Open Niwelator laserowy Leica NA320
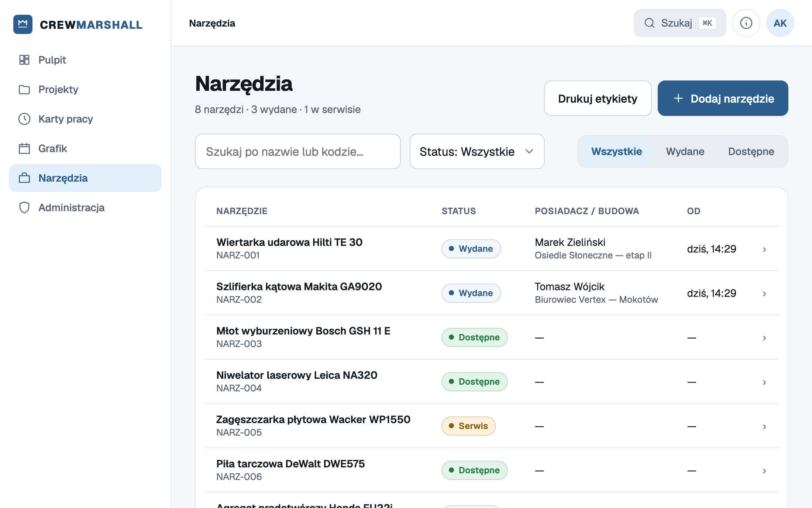Viewport: 812px width, 508px height. click(297, 375)
